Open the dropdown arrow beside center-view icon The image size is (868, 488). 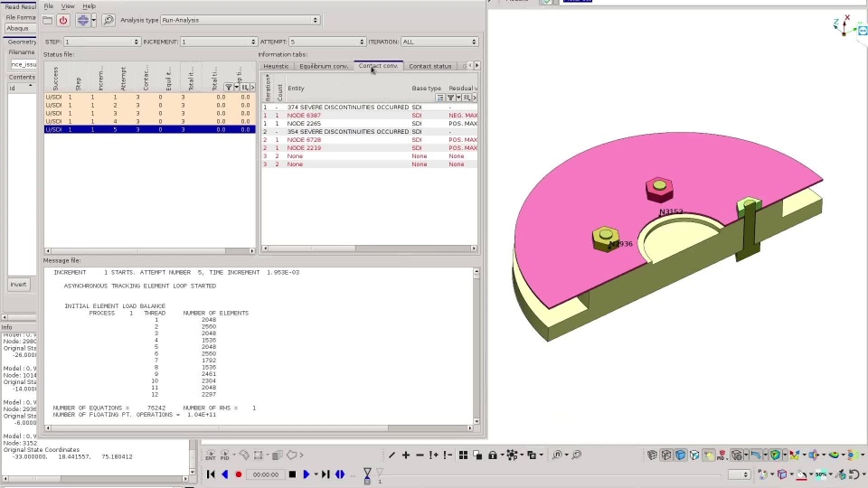(x=93, y=21)
